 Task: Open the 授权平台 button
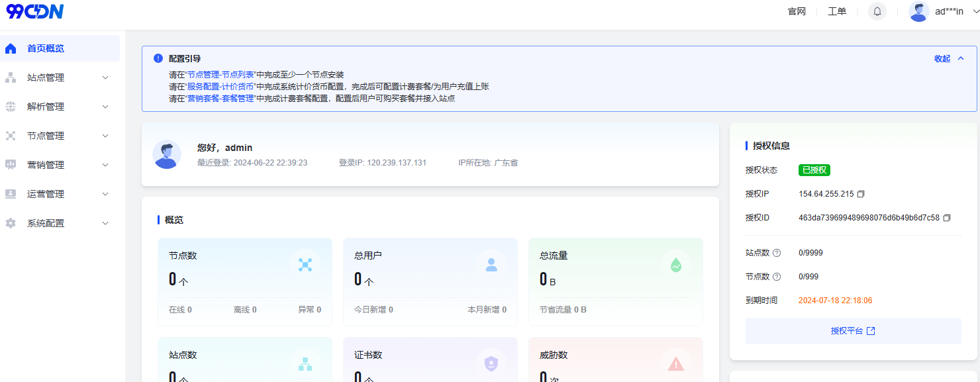click(853, 331)
